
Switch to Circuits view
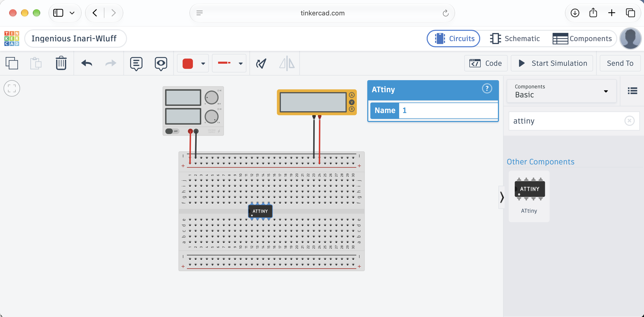453,39
